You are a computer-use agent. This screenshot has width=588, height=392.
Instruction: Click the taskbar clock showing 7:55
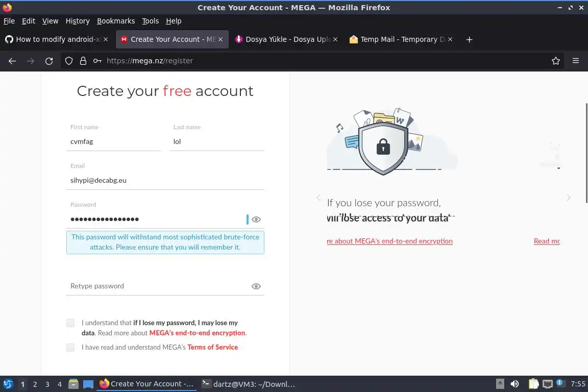(578, 384)
